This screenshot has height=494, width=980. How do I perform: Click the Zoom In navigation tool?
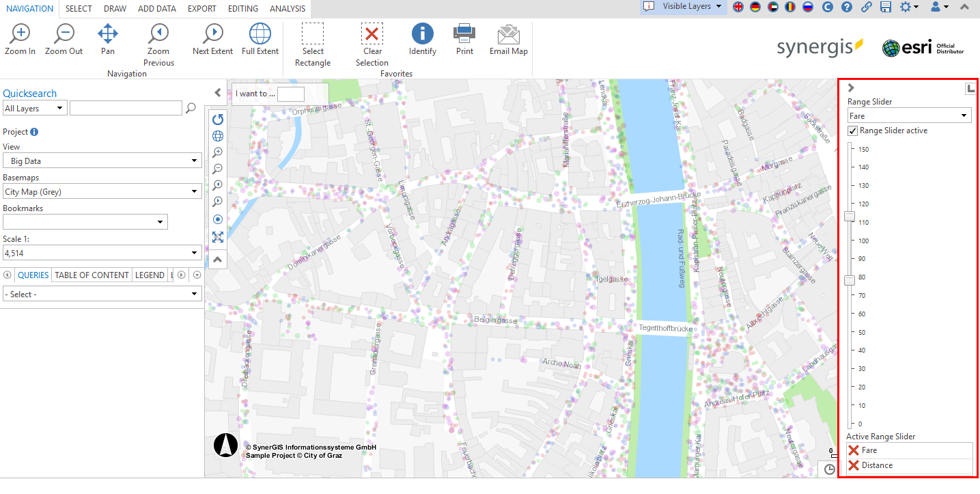click(x=20, y=34)
